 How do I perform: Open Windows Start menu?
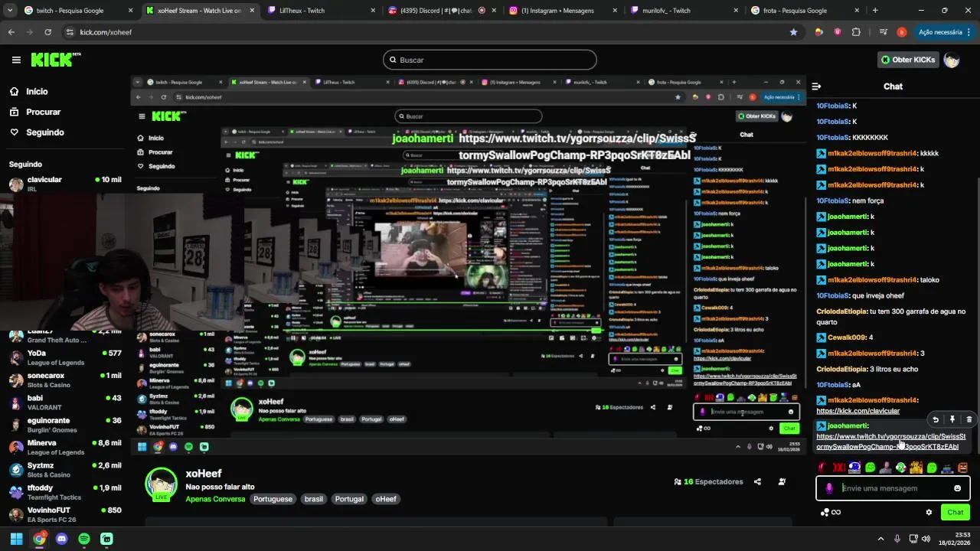16,539
